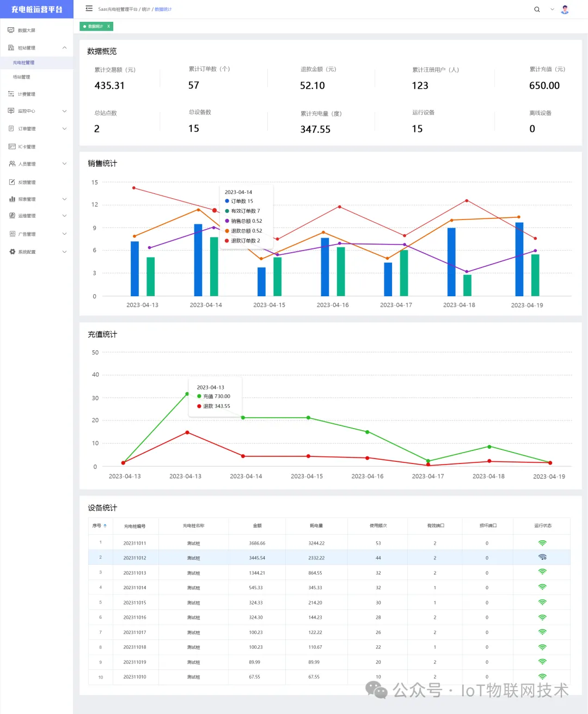
Task: Toggle the sidebar with the hamburger fold icon
Action: (89, 9)
